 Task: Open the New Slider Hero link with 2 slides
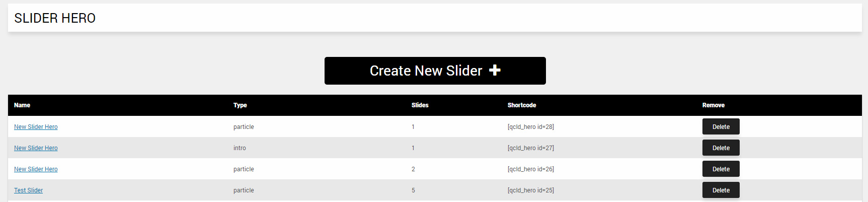[x=36, y=169]
